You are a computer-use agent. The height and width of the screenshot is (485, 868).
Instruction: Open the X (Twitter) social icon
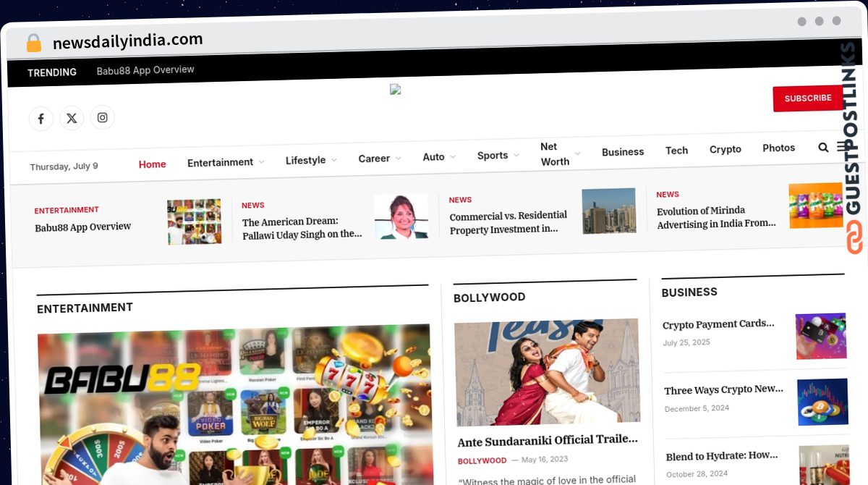click(72, 118)
